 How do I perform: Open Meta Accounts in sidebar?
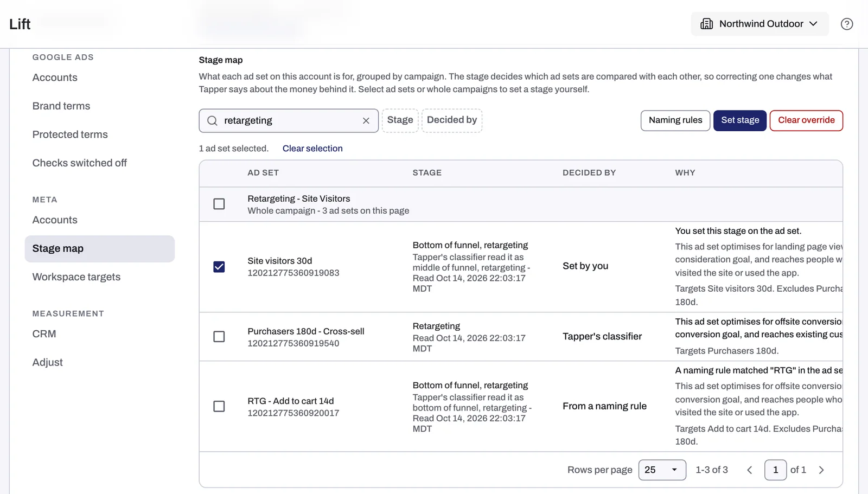55,220
